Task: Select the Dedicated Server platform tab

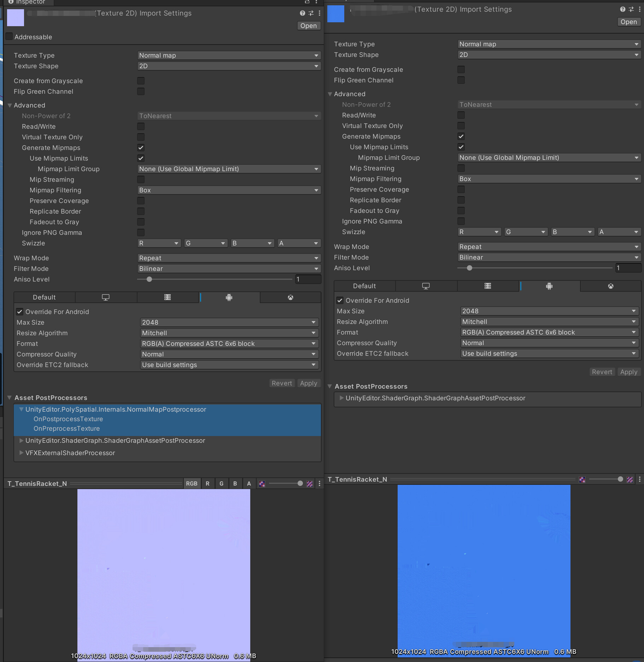Action: 168,297
